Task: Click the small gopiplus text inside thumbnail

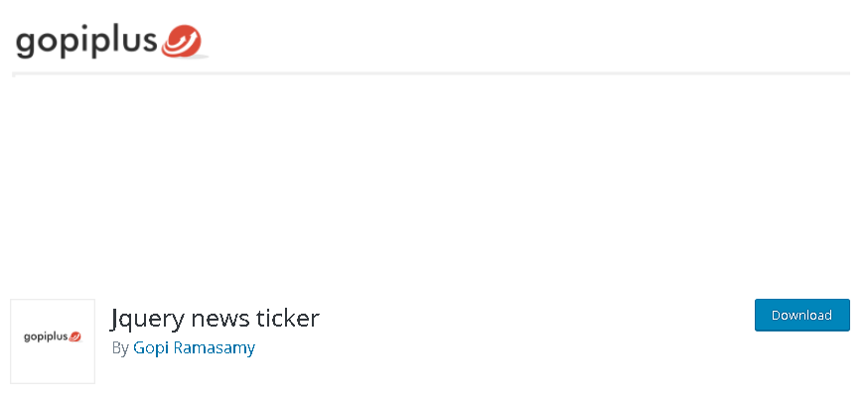Action: pos(46,337)
